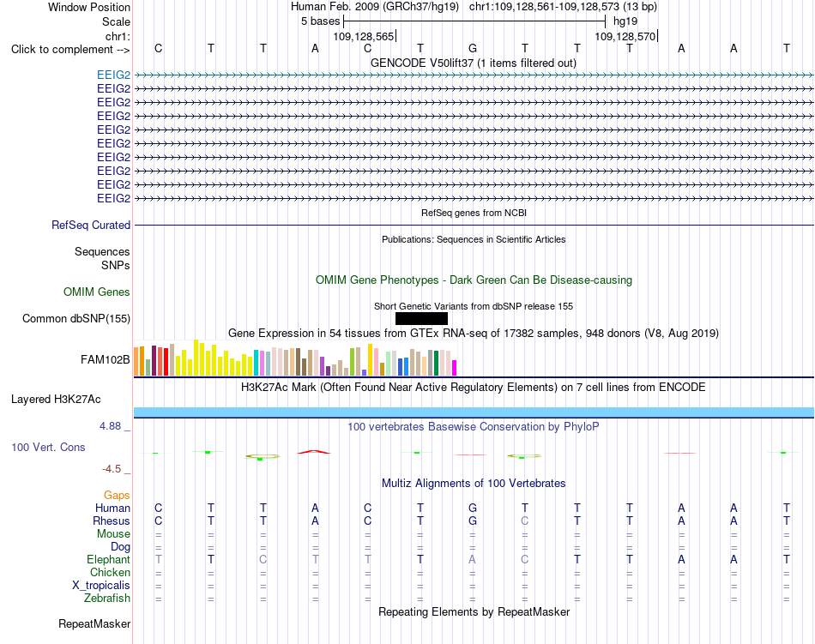Click 'Short Genetic Variants from dbSNP' title
The height and width of the screenshot is (644, 815).
click(x=474, y=306)
